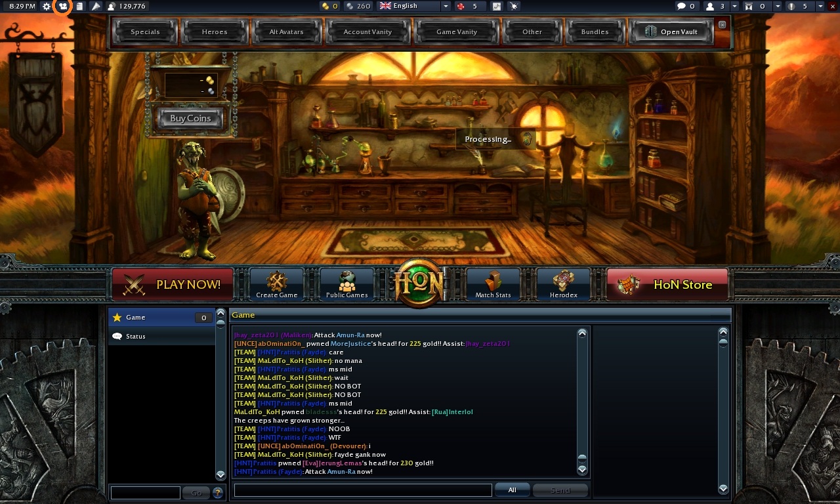Click the PLAY NOW! button
This screenshot has width=840, height=504.
pyautogui.click(x=173, y=284)
